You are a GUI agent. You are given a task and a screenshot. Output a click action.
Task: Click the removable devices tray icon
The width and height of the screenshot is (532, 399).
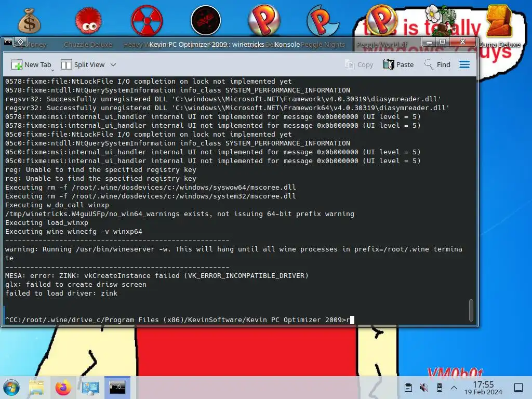click(x=440, y=388)
